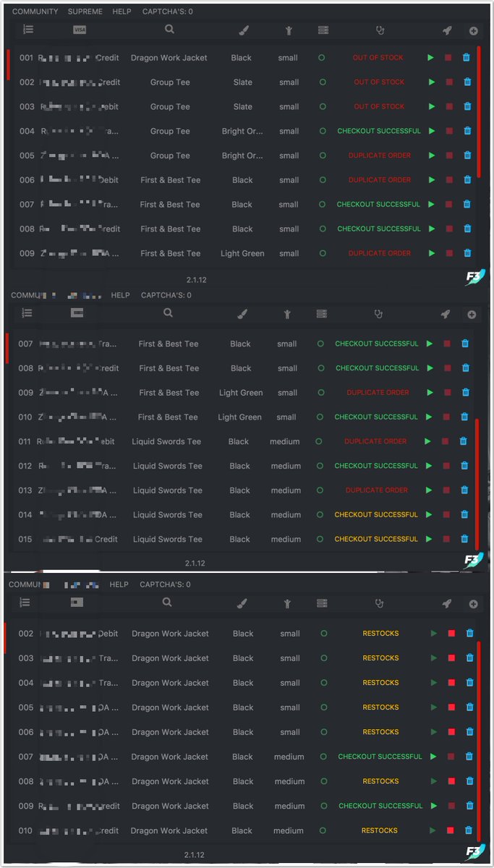Click Light Green in row 010 First & Best Tee
This screenshot has height=868, width=494.
240,417
